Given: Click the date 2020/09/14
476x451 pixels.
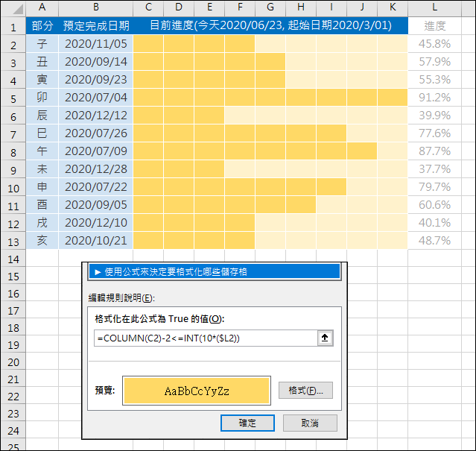Looking at the screenshot, I should (96, 62).
